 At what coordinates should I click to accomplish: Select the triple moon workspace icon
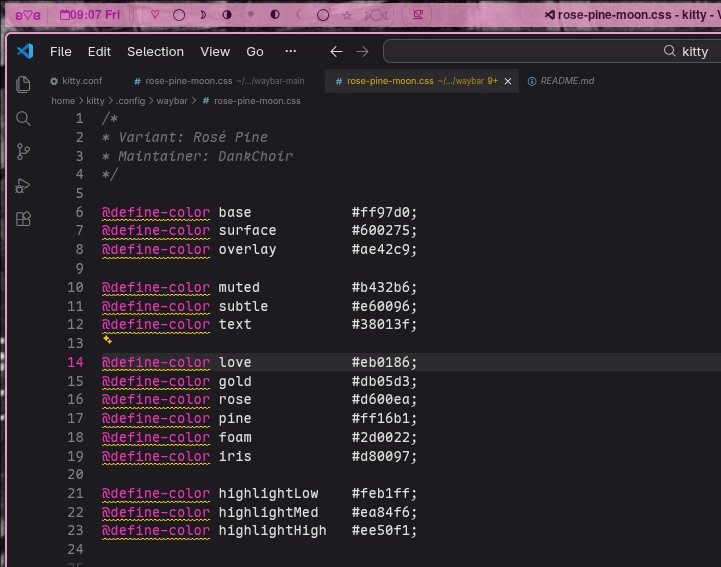tap(376, 16)
